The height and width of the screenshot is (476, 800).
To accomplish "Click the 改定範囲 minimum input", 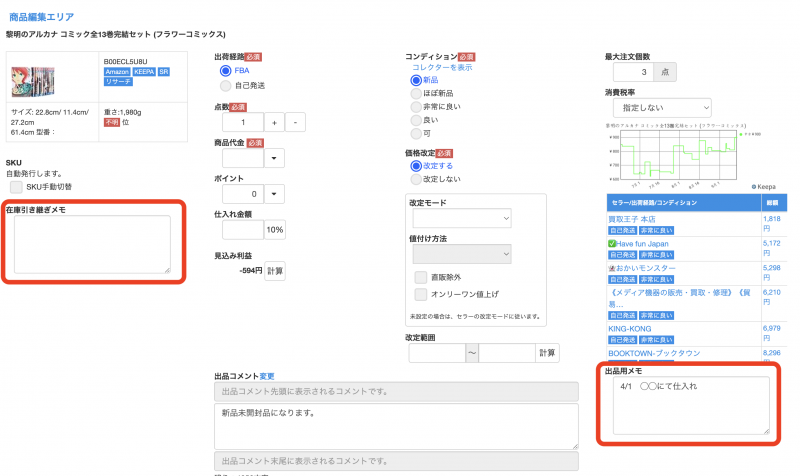I will tap(437, 353).
